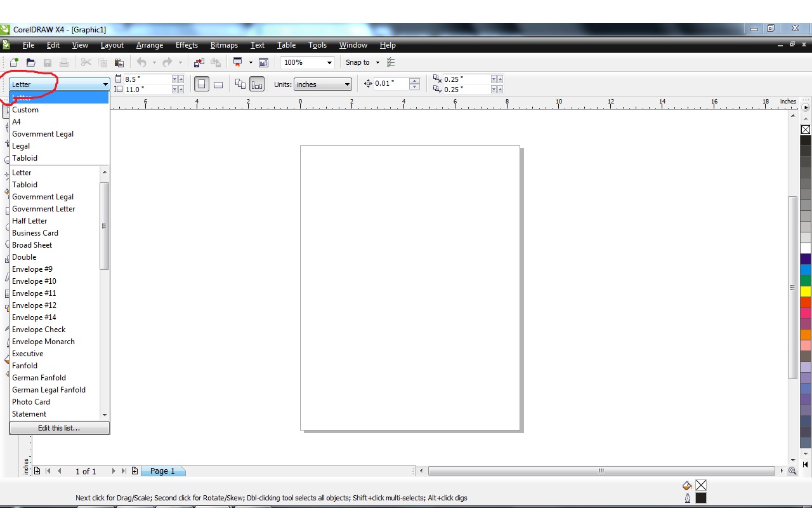Go to the previous page arrow
812x508 pixels.
click(60, 471)
